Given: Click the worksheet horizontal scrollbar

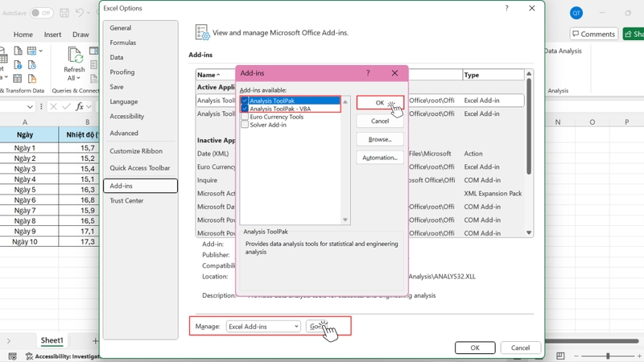Looking at the screenshot, I should click(592, 341).
